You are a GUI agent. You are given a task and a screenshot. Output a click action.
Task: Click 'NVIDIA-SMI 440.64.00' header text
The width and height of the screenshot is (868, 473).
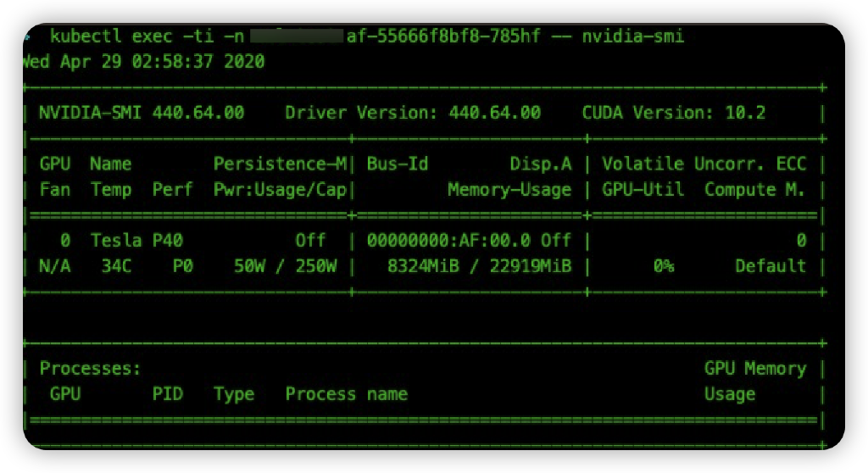(142, 113)
